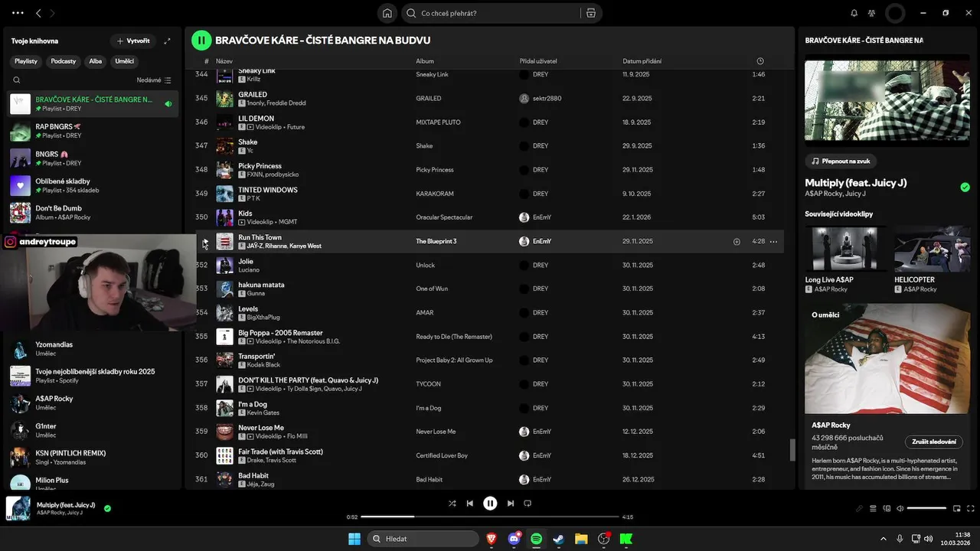Expand the library panel to full view
This screenshot has height=551, width=980.
point(167,41)
